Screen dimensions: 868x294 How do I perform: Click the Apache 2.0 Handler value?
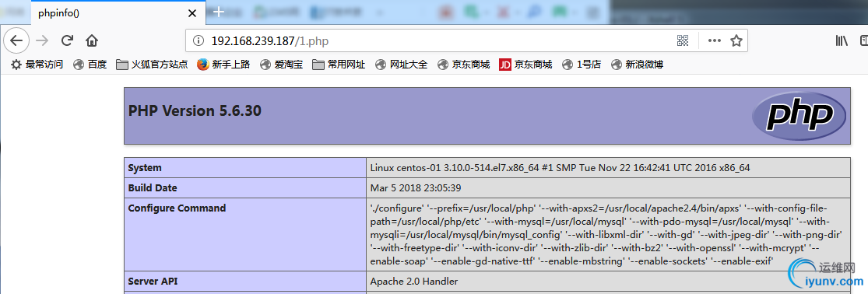(x=414, y=282)
